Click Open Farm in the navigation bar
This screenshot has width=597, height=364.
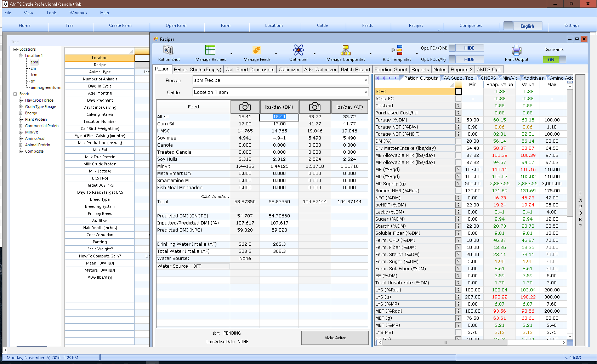coord(176,25)
